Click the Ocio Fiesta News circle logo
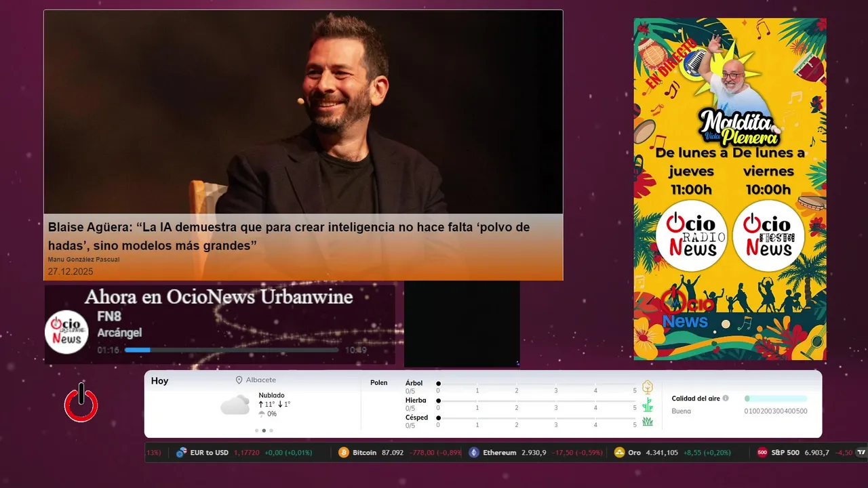Image resolution: width=868 pixels, height=488 pixels. [768, 236]
